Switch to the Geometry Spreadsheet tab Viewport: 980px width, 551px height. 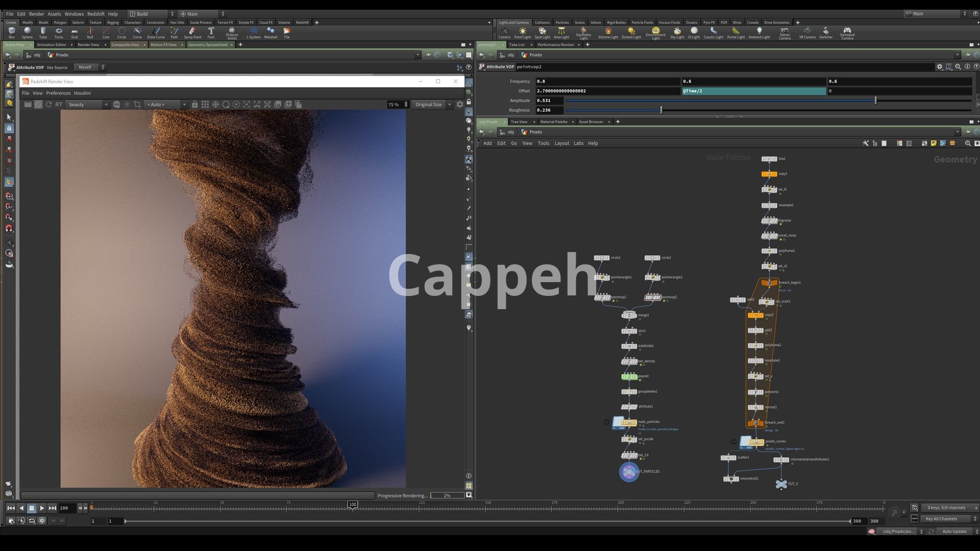pos(207,45)
